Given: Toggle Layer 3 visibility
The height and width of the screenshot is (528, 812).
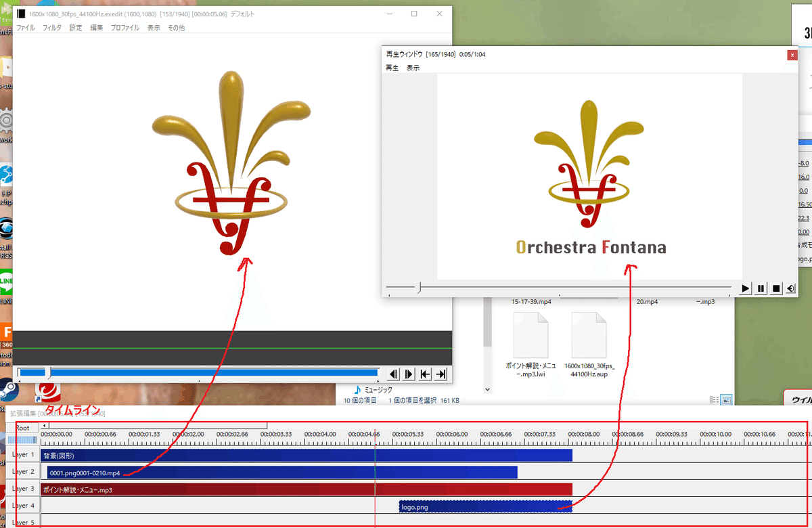Looking at the screenshot, I should 22,489.
